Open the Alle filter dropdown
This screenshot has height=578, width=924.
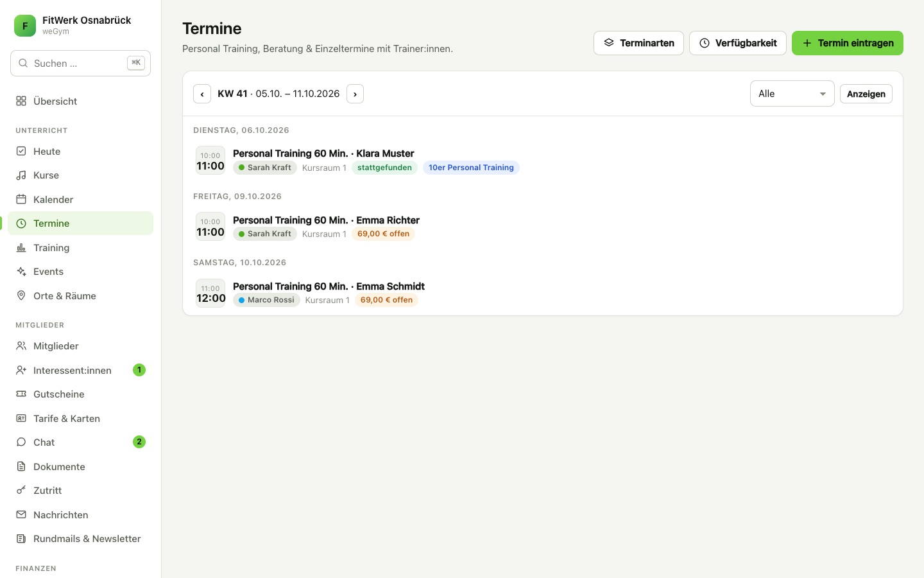click(x=792, y=94)
